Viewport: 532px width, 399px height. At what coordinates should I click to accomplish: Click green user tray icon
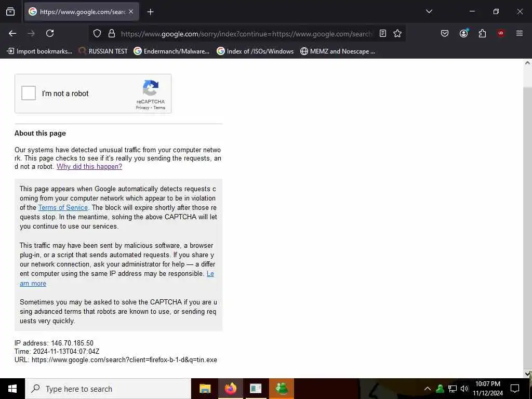pos(440,389)
